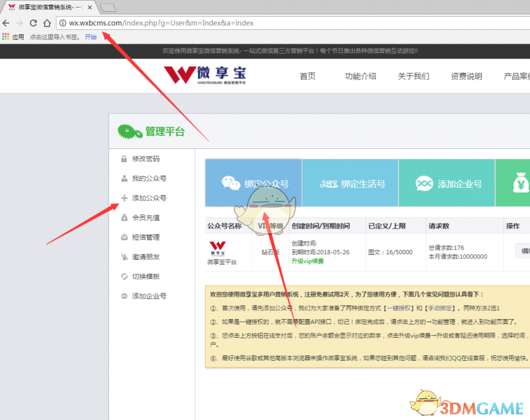Click the WeChat icon on 绑定公众号 banner
530x420 pixels.
click(x=232, y=183)
